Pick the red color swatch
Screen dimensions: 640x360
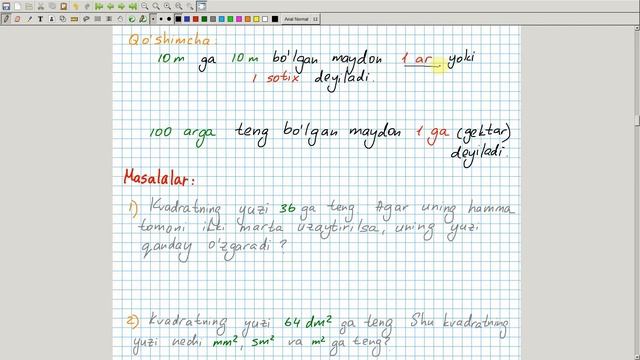pos(196,19)
